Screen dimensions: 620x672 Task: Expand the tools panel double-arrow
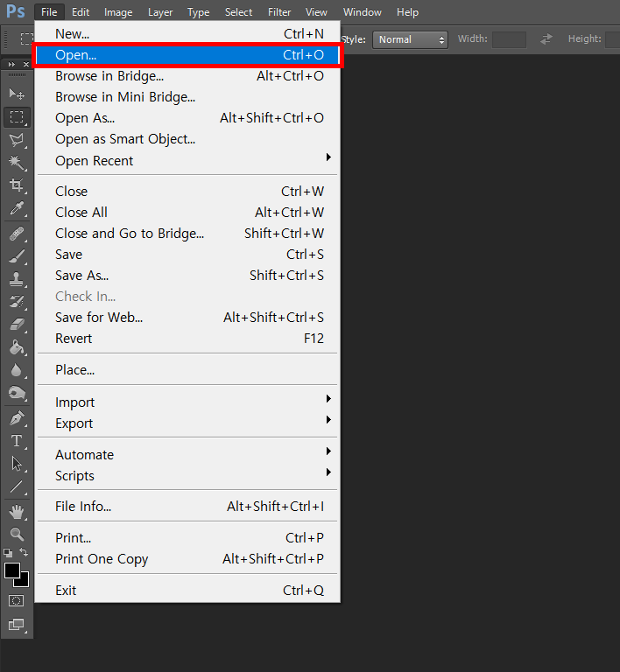11,64
